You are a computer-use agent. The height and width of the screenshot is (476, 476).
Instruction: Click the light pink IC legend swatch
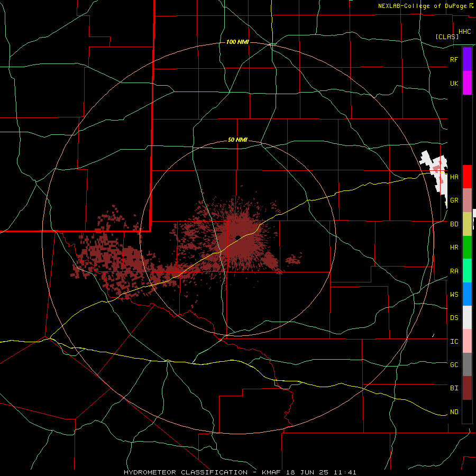(x=467, y=341)
